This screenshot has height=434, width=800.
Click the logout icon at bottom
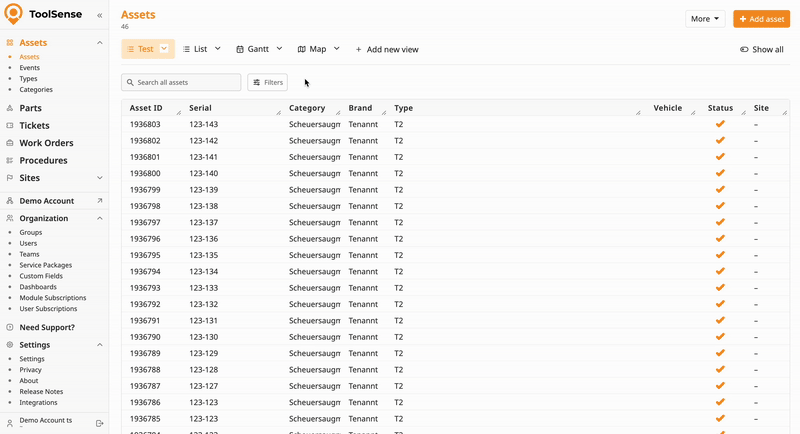99,423
